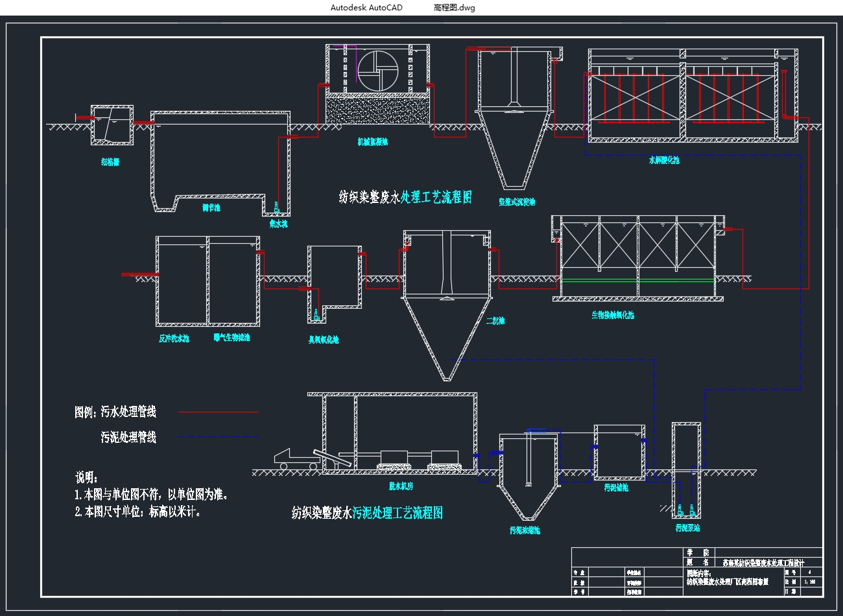Select the 说明 notes heading
843x616 pixels.
87,478
